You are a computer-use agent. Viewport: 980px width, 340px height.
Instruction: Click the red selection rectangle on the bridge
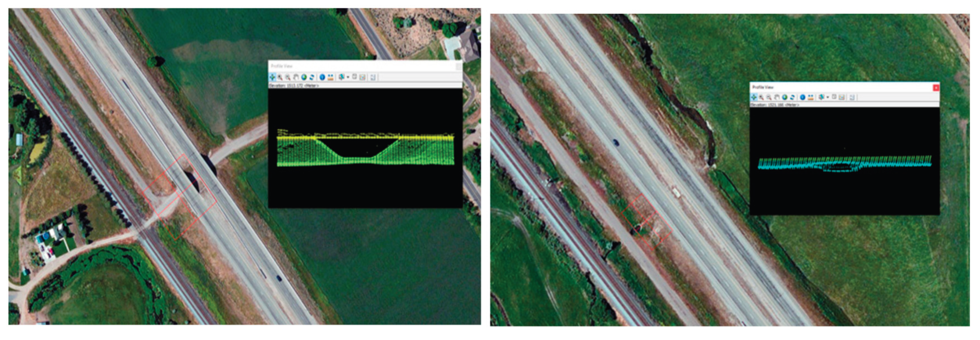click(x=180, y=197)
